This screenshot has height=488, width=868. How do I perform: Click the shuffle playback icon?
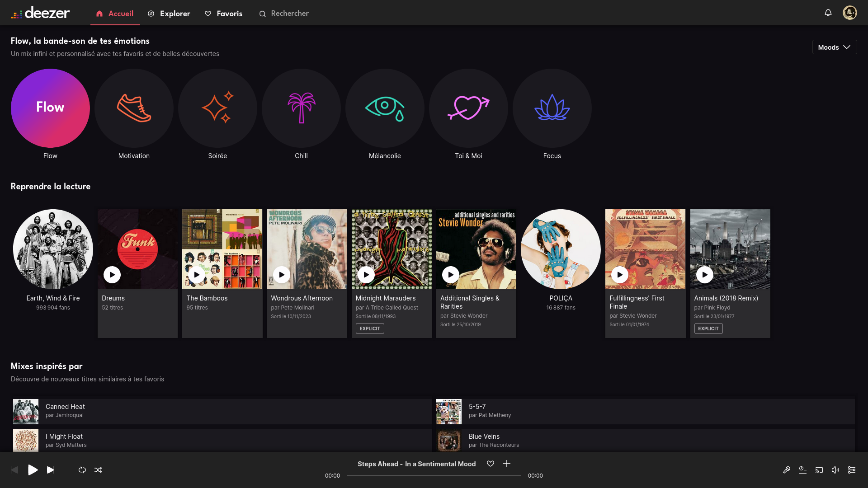pos(98,470)
